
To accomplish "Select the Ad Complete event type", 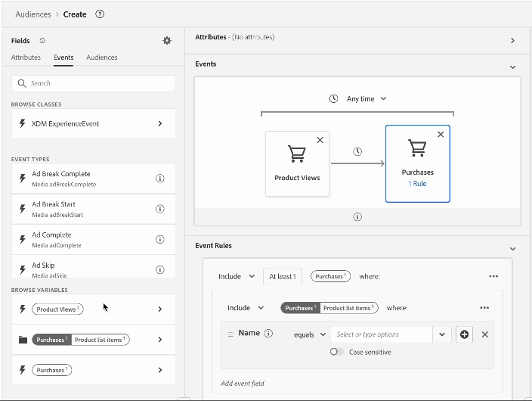I will click(x=93, y=239).
